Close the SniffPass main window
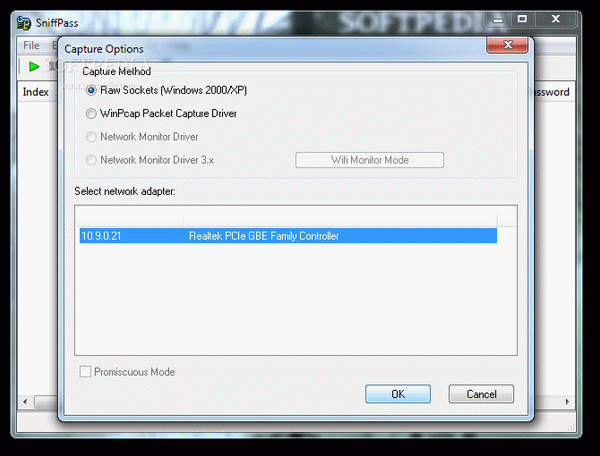The height and width of the screenshot is (456, 600). (556, 19)
